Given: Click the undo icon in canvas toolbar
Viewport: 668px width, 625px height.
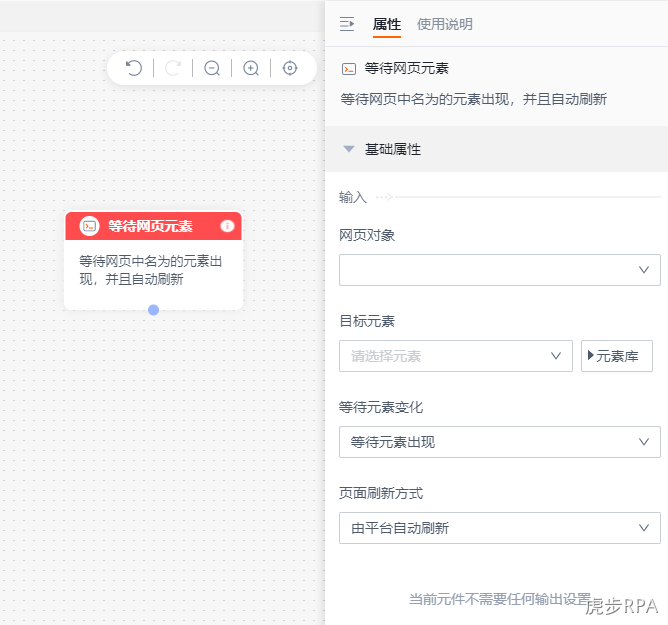Looking at the screenshot, I should click(134, 68).
